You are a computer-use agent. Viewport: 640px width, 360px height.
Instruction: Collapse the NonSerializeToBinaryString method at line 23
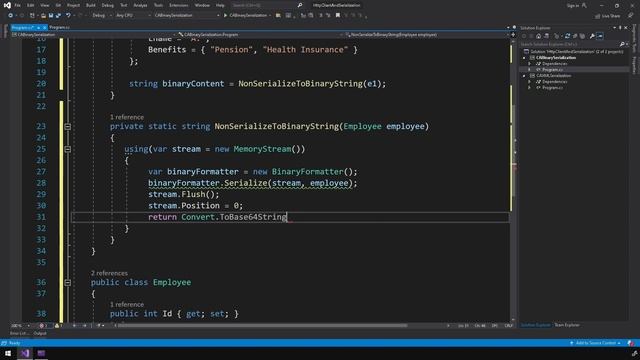pyautogui.click(x=68, y=127)
